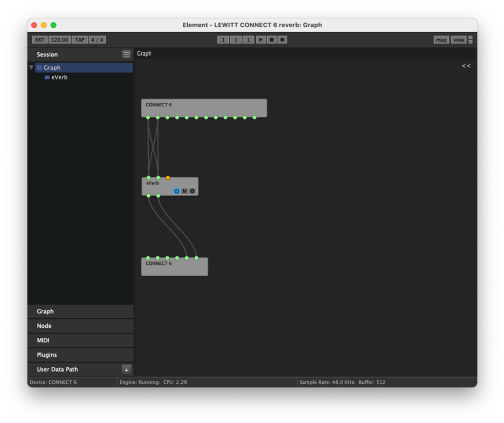Click the orange MIDI port on eVerb
This screenshot has height=423, width=504.
pos(168,178)
